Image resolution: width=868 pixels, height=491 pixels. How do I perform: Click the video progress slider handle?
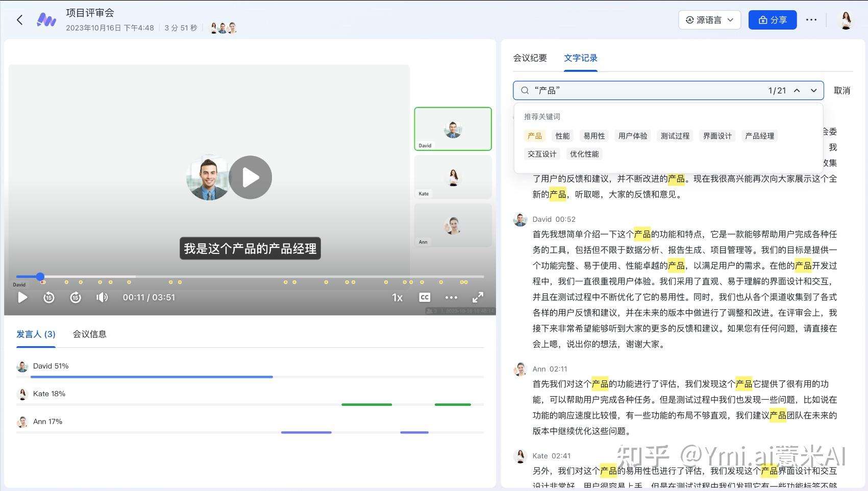[x=40, y=276]
